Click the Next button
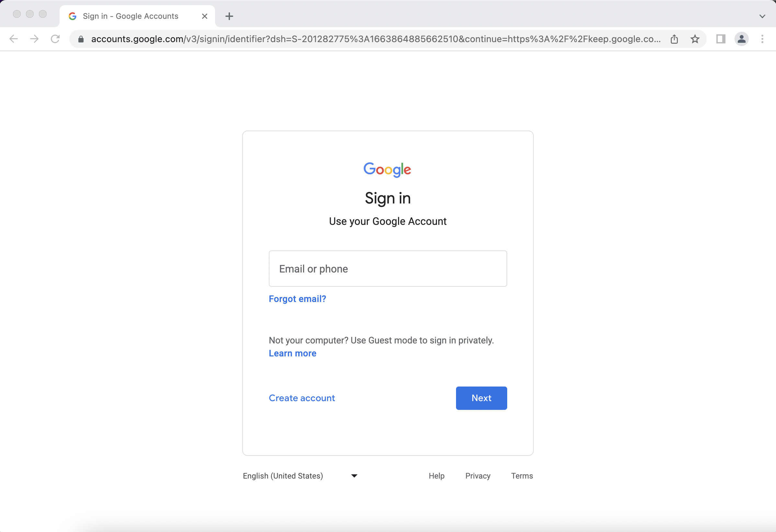This screenshot has width=776, height=532. point(481,398)
